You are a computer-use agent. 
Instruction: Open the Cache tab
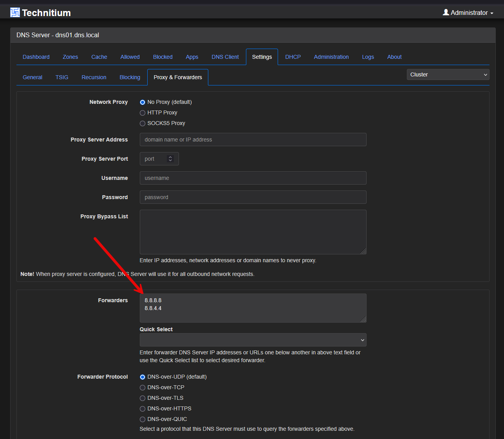pos(99,57)
